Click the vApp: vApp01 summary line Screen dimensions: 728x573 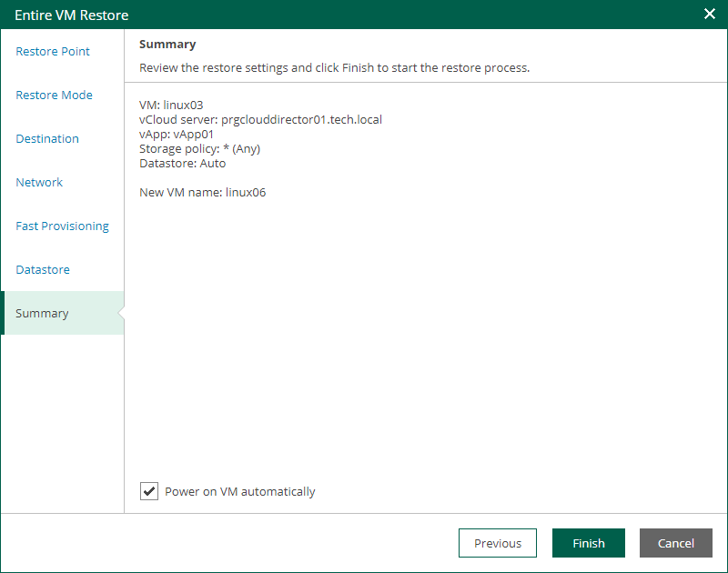(x=177, y=134)
